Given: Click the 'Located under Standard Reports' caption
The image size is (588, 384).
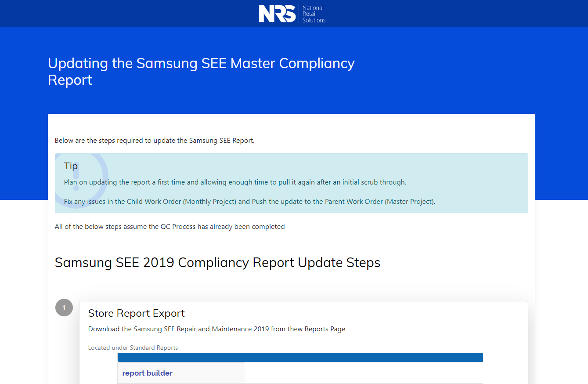Looking at the screenshot, I should [x=133, y=348].
